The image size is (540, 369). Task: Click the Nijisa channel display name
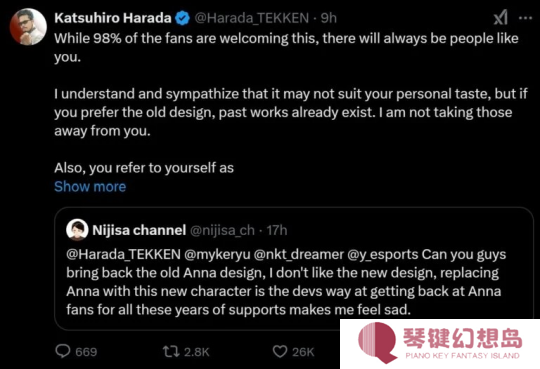[x=139, y=230]
